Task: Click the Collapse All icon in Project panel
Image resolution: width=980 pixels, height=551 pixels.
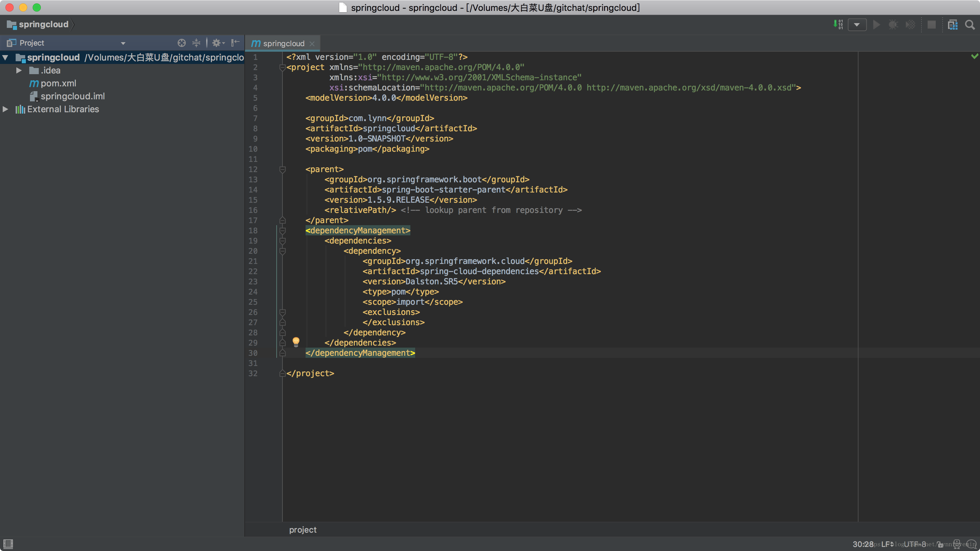Action: tap(196, 43)
